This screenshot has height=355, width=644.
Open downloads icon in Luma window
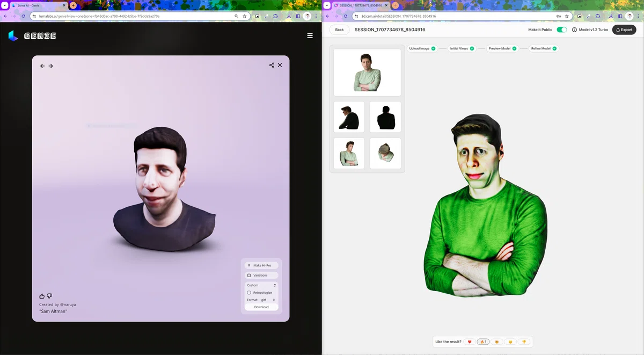click(289, 16)
